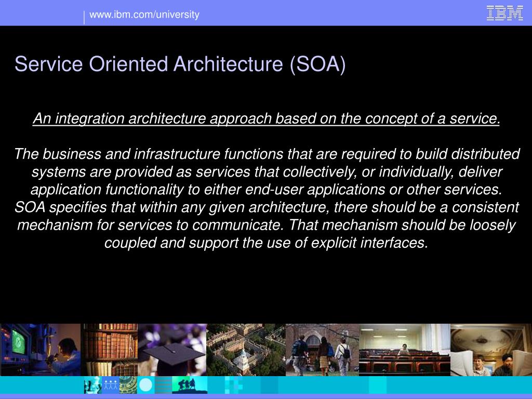Image resolution: width=532 pixels, height=399 pixels.
Task: Click the line starting 'The business and infrastructure functions'
Action: [x=267, y=154]
